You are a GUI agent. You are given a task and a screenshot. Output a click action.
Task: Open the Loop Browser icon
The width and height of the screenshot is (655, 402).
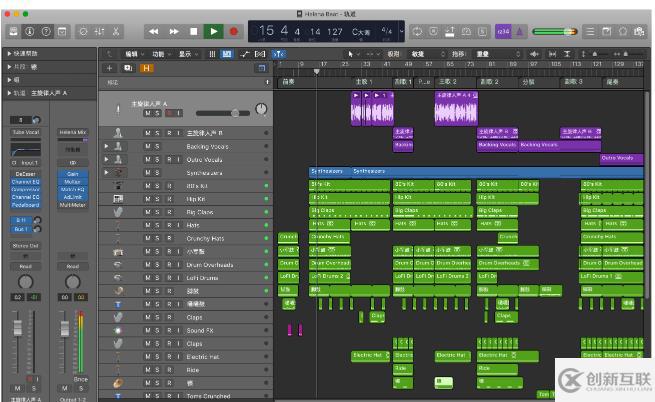[623, 32]
